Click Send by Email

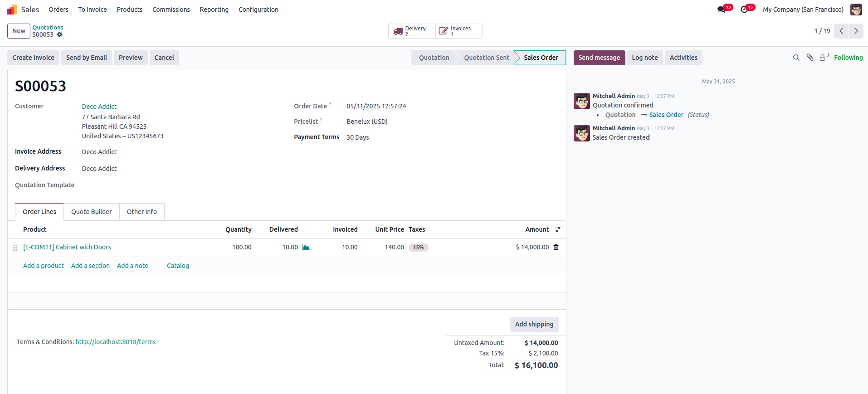[87, 58]
